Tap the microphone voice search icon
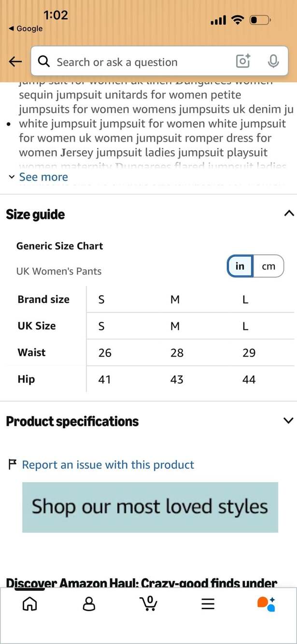 click(273, 61)
